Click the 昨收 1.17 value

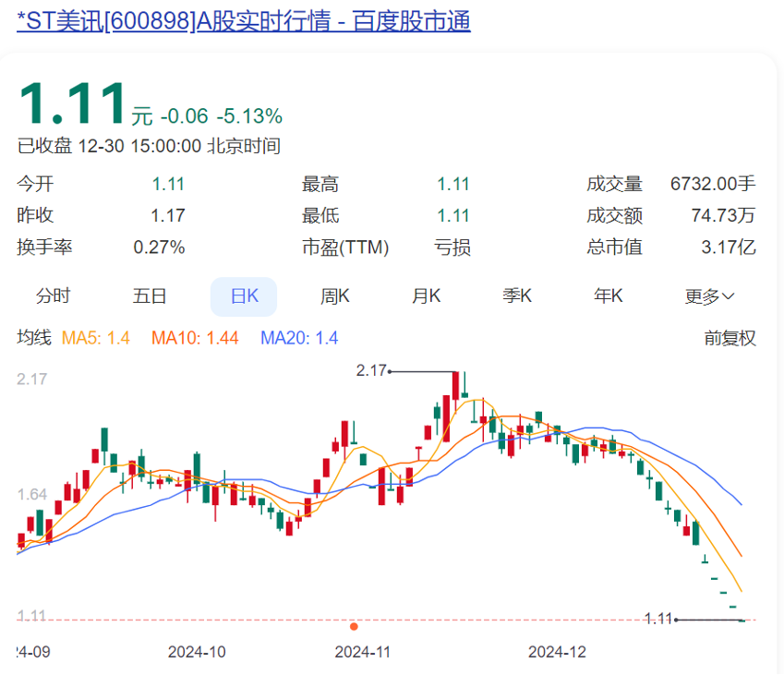pyautogui.click(x=168, y=215)
